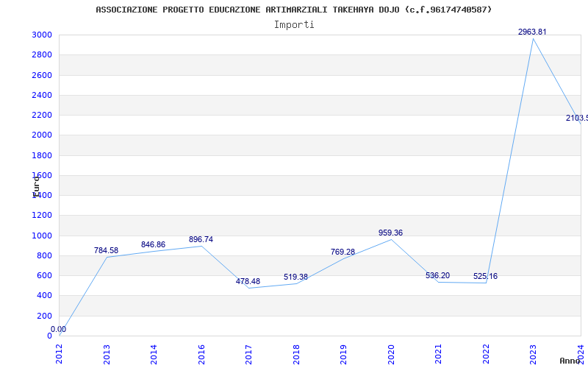Viewport: 588px width, 368px height.
Task: Click the 2963.81 peak data label
Action: coord(532,32)
